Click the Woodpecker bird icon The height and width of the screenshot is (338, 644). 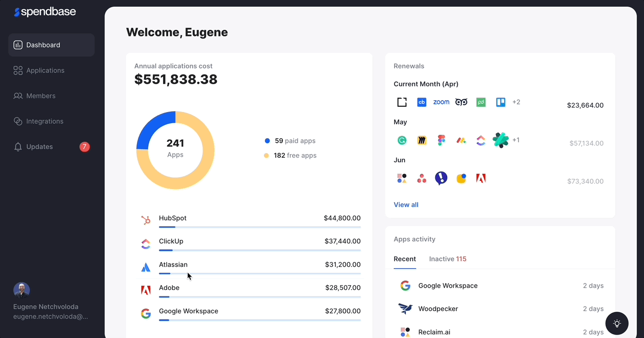(x=405, y=309)
